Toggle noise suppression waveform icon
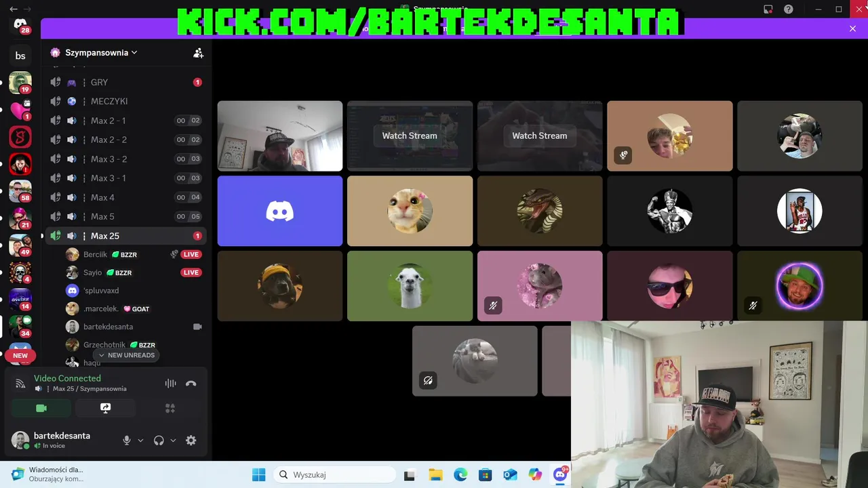 coord(170,383)
